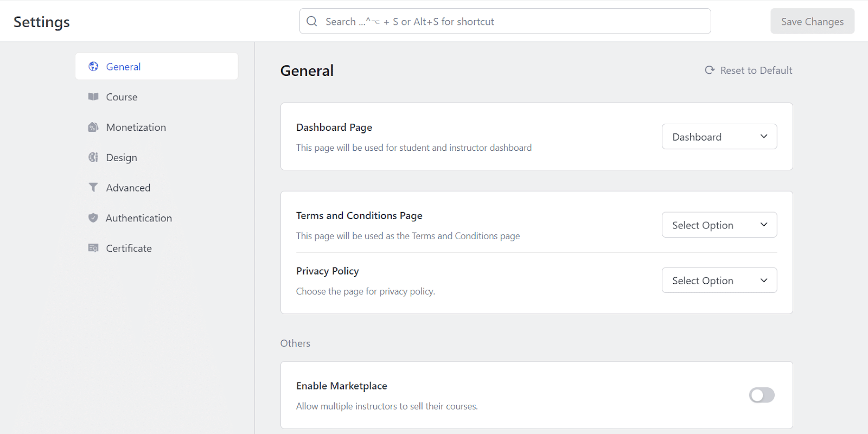Enable the Marketplace toggle switch
The height and width of the screenshot is (434, 868).
click(x=762, y=395)
